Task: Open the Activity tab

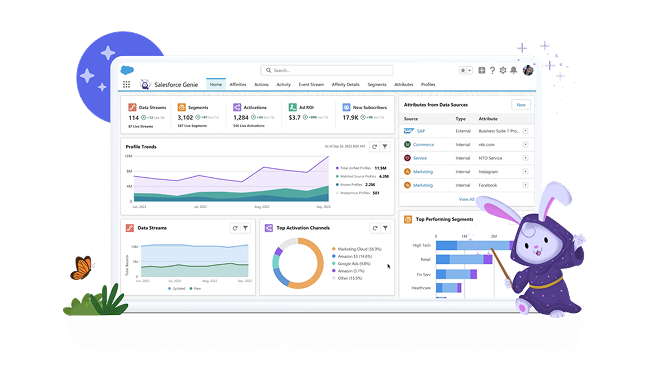Action: pos(284,84)
